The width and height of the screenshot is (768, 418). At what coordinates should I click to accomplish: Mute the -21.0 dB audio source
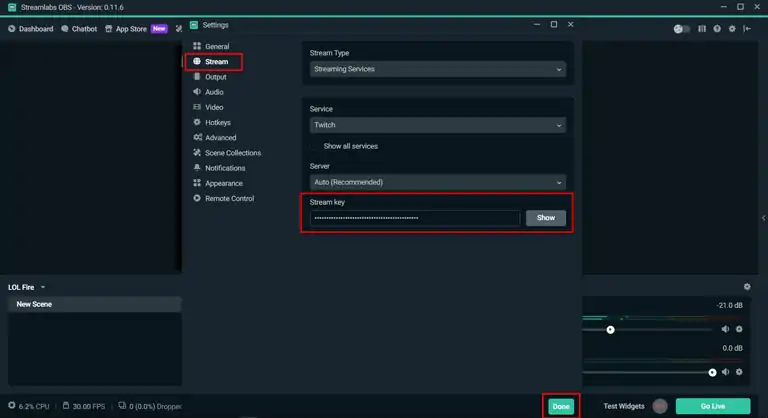click(725, 329)
